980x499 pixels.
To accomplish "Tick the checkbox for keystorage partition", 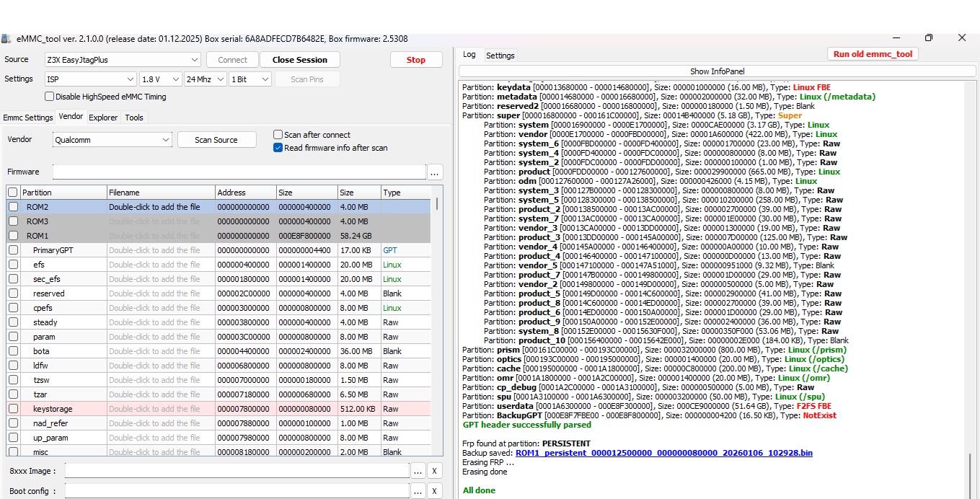I will 13,409.
